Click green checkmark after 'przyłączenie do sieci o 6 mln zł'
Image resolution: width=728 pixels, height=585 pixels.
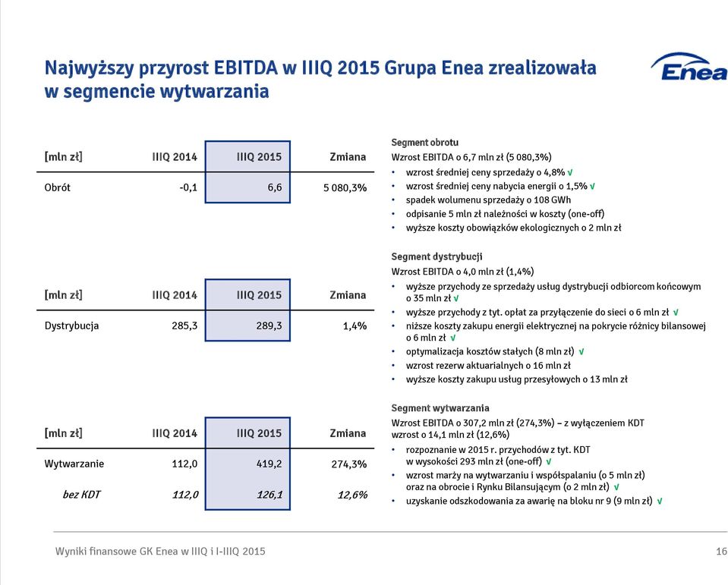tap(676, 313)
